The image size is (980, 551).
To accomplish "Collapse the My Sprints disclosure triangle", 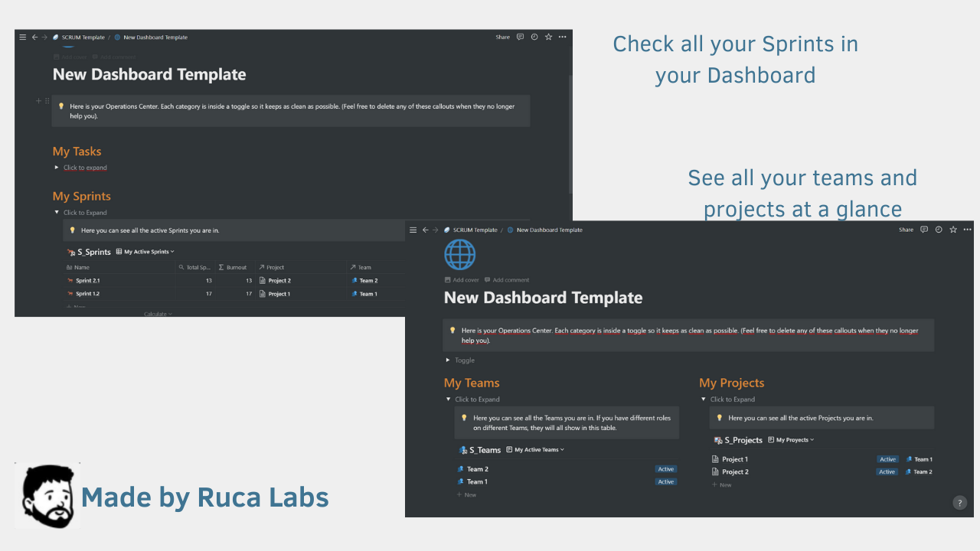I will [x=57, y=212].
